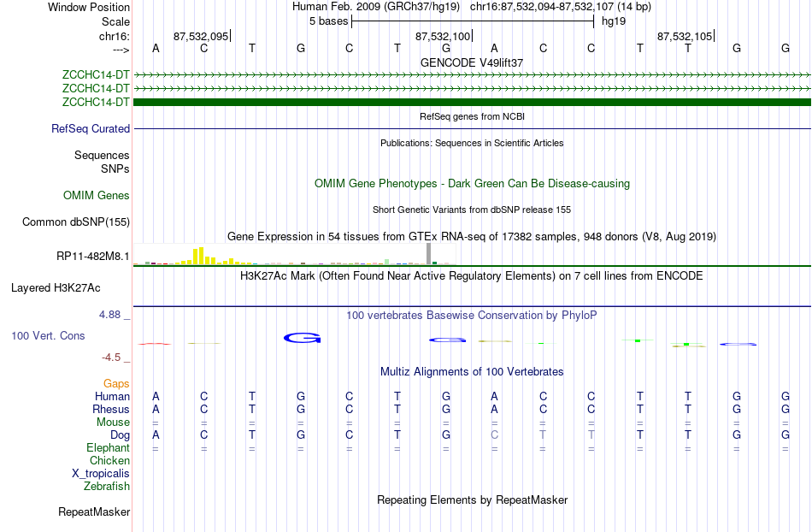Open the GENCODE V49lift37 track title
Viewport: 812px width, 532px height.
tap(472, 62)
